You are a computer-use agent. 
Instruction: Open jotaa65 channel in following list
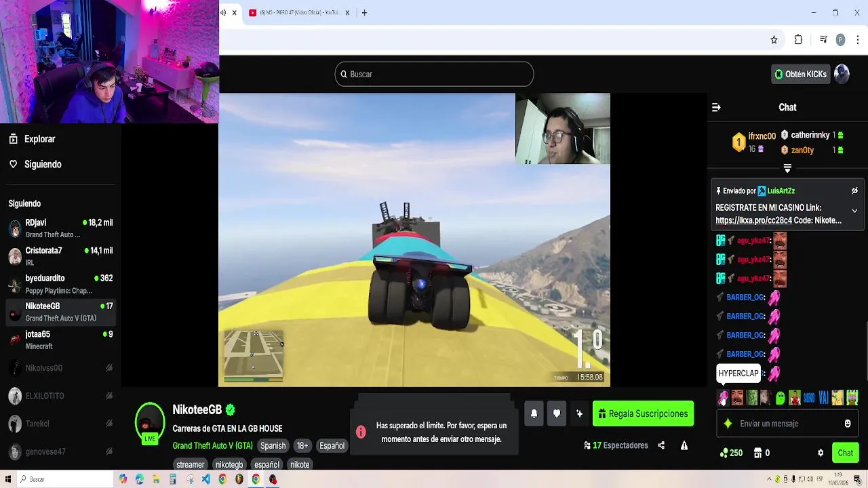[60, 340]
